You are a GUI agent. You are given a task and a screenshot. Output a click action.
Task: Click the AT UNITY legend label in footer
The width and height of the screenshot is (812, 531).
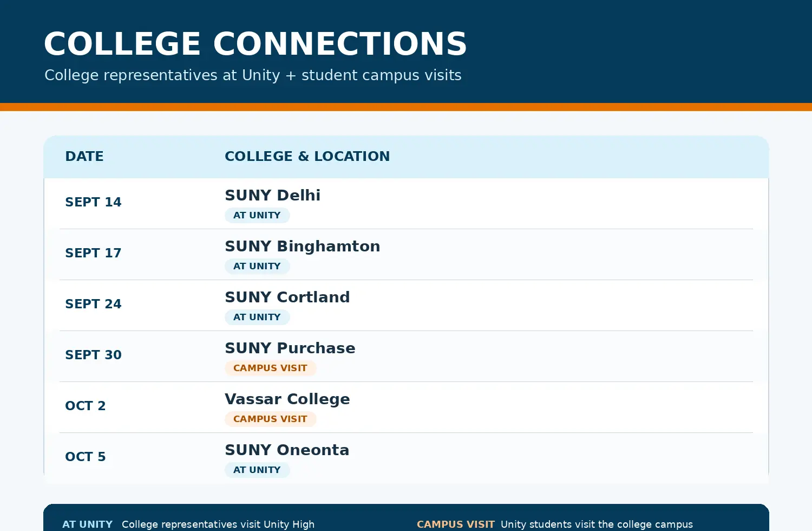(x=87, y=524)
